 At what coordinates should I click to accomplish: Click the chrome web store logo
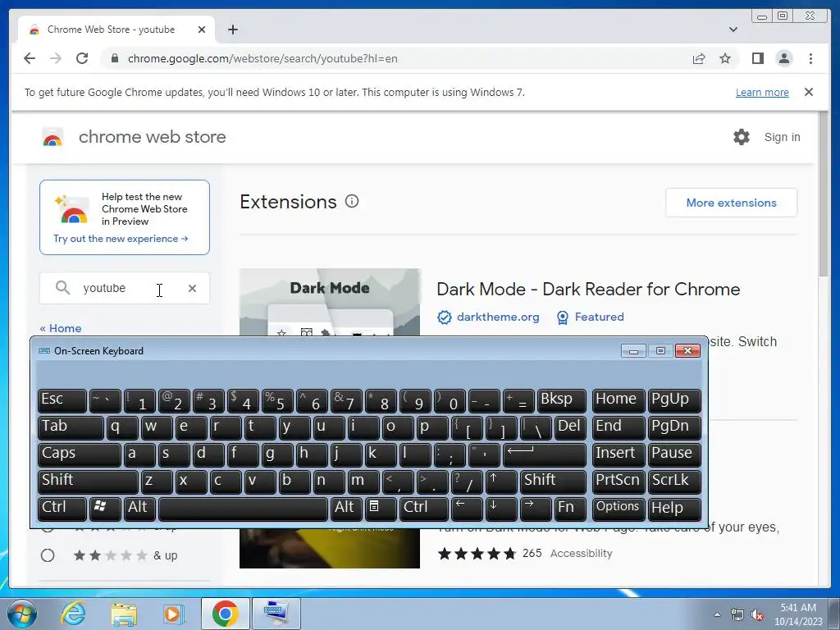pos(52,137)
